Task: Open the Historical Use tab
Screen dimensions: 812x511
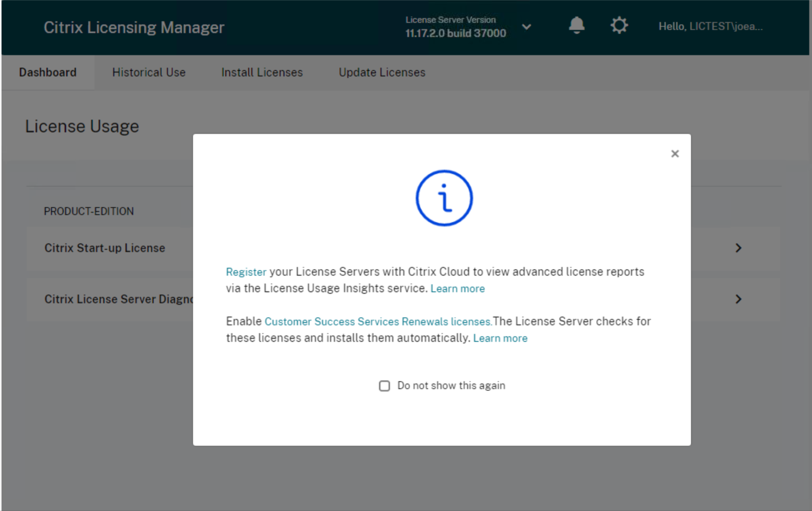Action: click(x=149, y=72)
